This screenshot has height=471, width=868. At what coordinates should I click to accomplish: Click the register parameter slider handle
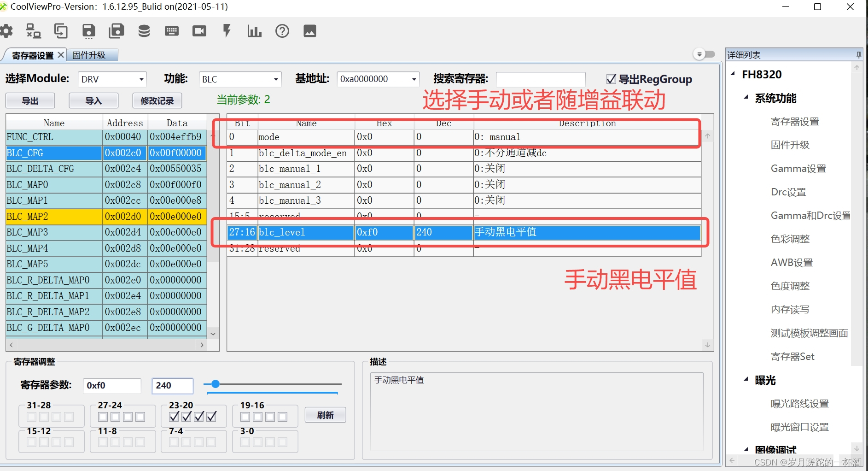tap(215, 384)
